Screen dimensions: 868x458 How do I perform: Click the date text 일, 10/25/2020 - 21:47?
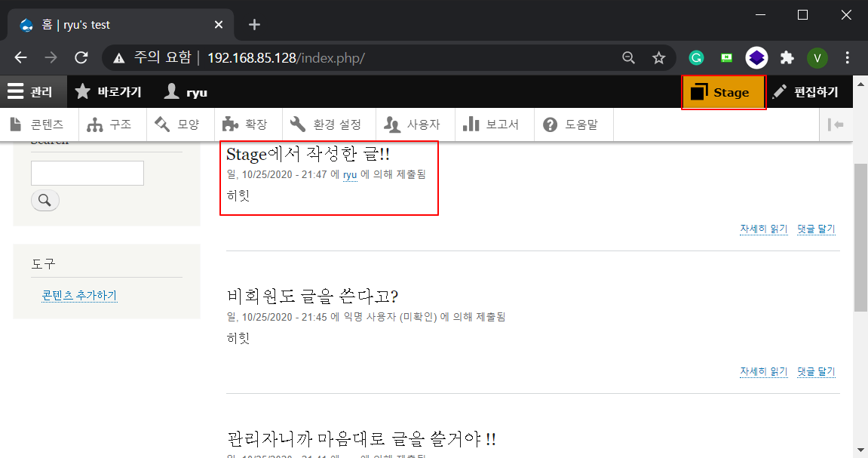coord(277,174)
